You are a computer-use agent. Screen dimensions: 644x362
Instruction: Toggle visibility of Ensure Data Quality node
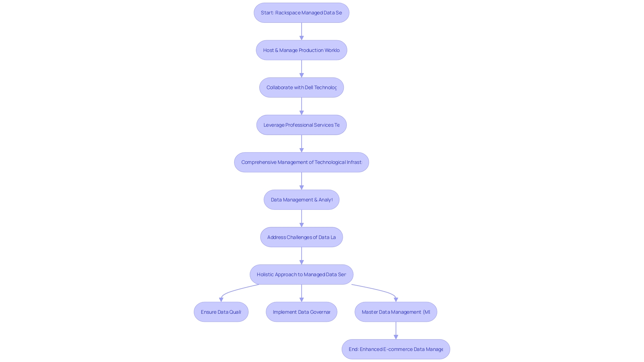click(x=221, y=312)
